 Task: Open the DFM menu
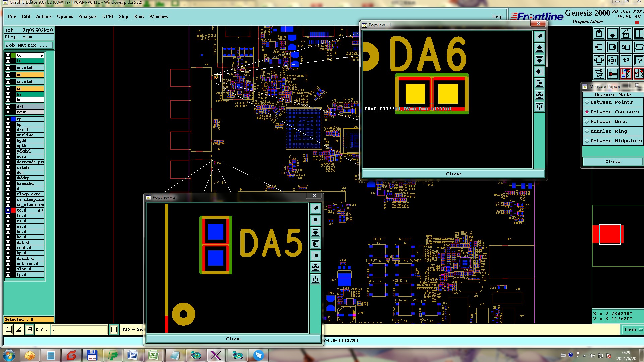(x=107, y=16)
